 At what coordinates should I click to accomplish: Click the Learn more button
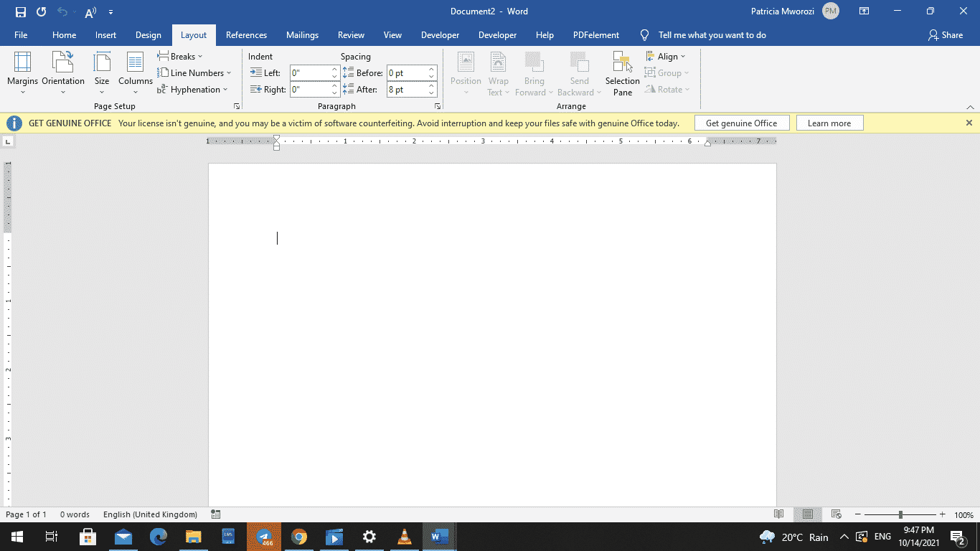(829, 123)
